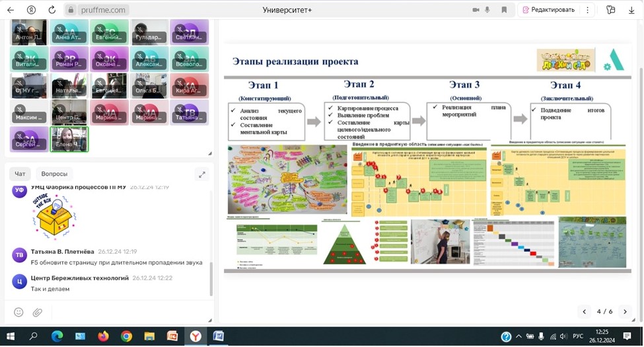Image resolution: width=644 pixels, height=347 pixels.
Task: Open the emoji picker in chat
Action: 18,312
